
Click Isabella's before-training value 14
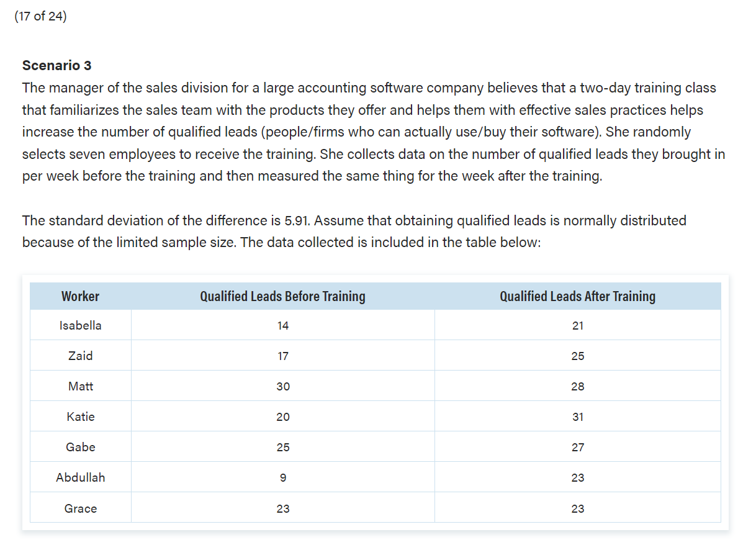point(283,325)
